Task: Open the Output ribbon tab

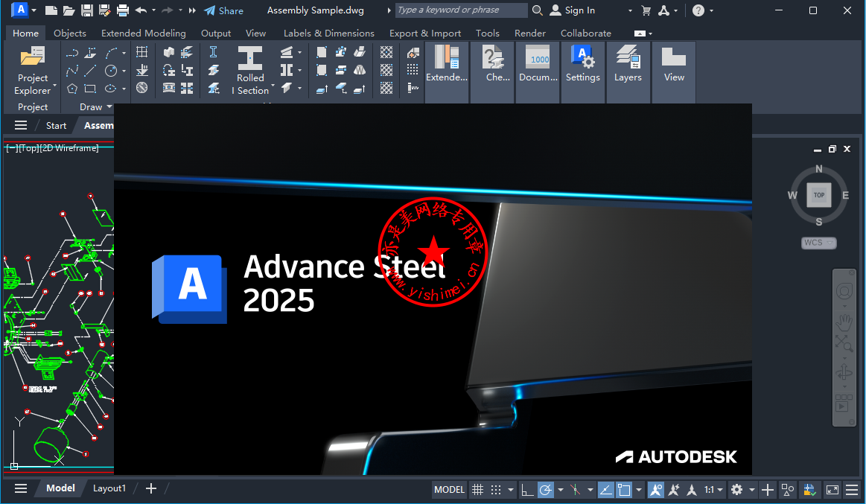Action: 216,33
